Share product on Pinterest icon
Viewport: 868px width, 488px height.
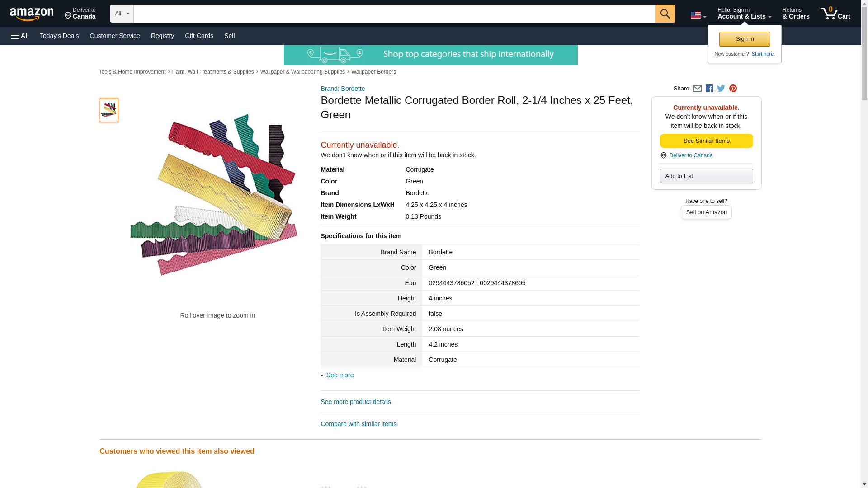[733, 89]
